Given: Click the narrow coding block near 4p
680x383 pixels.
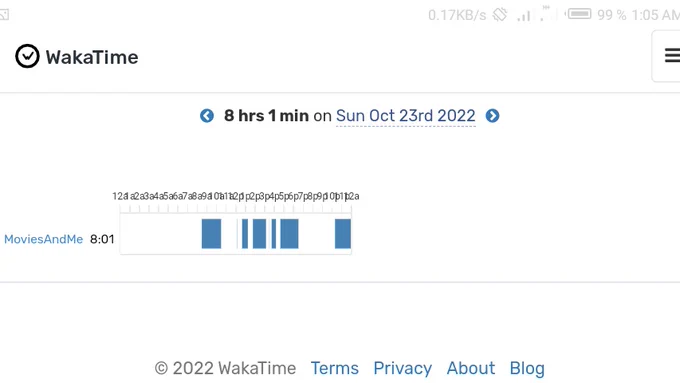Looking at the screenshot, I should tap(274, 234).
